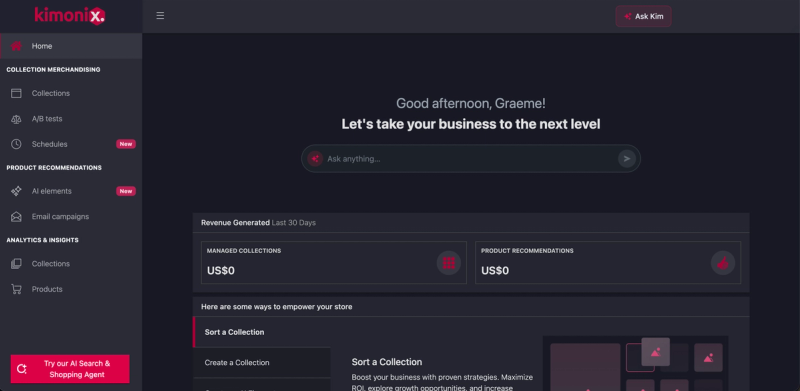Image resolution: width=800 pixels, height=391 pixels.
Task: Click the Managed Collections revenue card
Action: (x=334, y=262)
